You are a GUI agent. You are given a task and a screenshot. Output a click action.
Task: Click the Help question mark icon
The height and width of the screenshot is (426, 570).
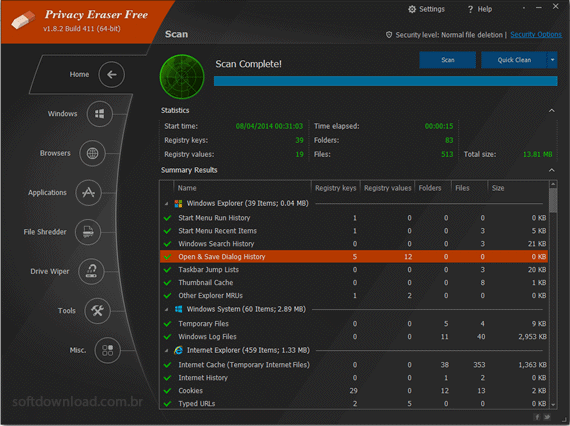(x=470, y=9)
